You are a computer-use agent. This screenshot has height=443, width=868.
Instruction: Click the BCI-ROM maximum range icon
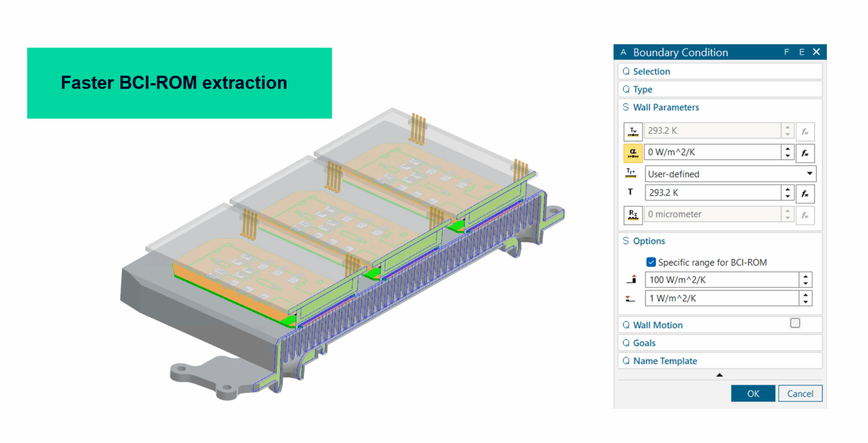(632, 280)
